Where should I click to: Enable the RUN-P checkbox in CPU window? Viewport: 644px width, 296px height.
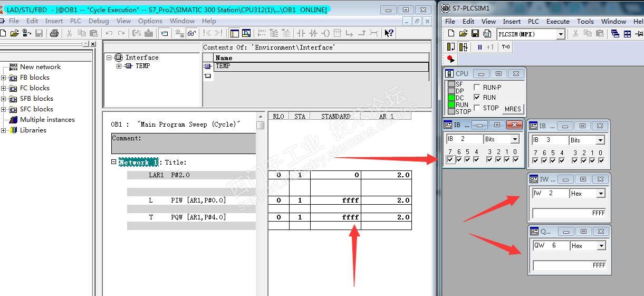tap(477, 88)
